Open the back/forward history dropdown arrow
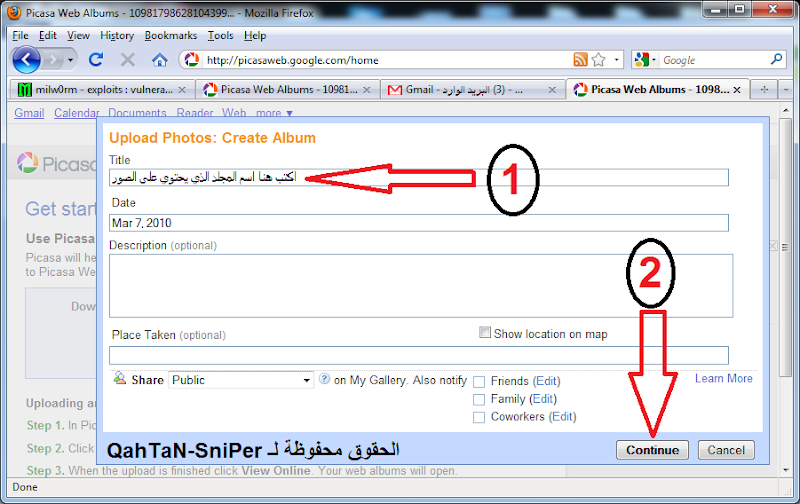The width and height of the screenshot is (800, 504). click(70, 60)
